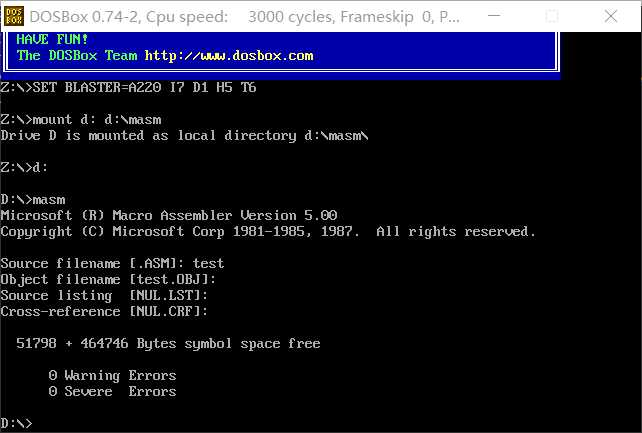Image resolution: width=642 pixels, height=433 pixels.
Task: Click 'Object filename [test.OBJ]:' line
Action: pyautogui.click(x=108, y=280)
